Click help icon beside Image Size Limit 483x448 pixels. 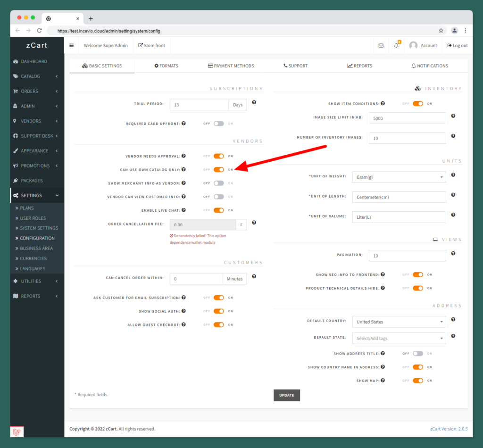[x=453, y=116]
